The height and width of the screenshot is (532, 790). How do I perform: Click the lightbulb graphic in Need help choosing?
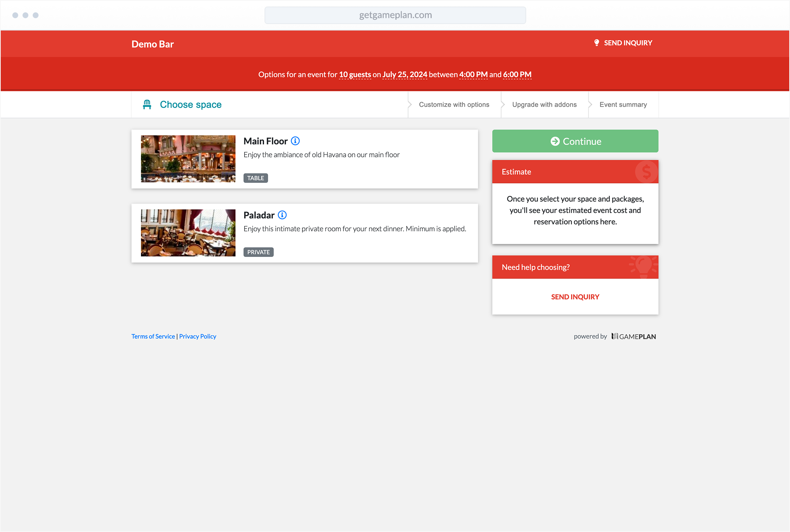click(x=644, y=266)
